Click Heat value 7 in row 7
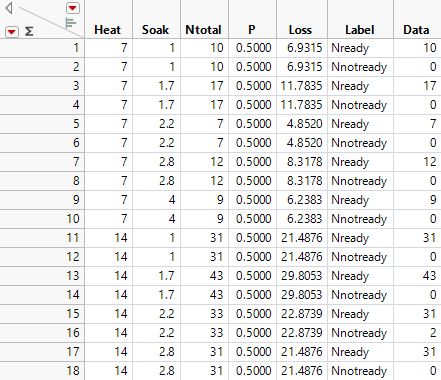 (x=124, y=162)
